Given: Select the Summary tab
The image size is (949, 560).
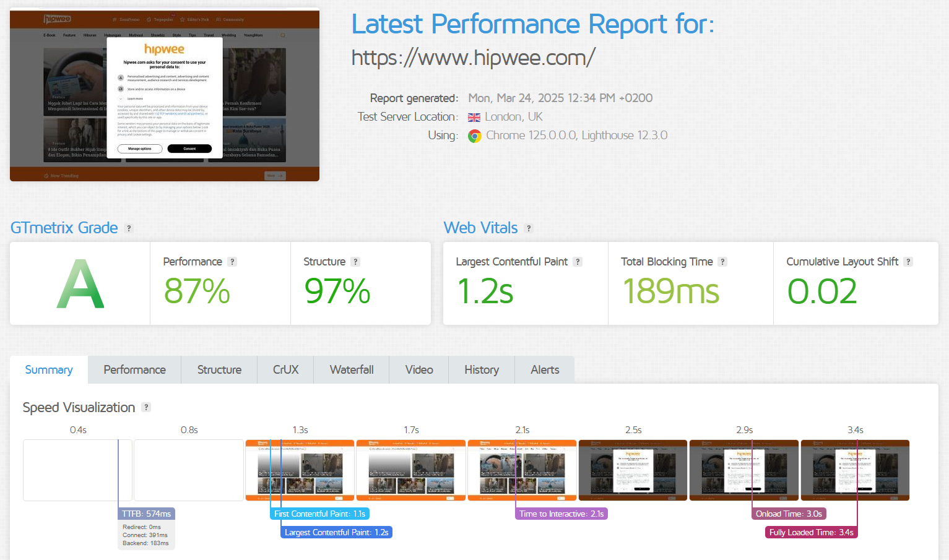Looking at the screenshot, I should coord(49,369).
